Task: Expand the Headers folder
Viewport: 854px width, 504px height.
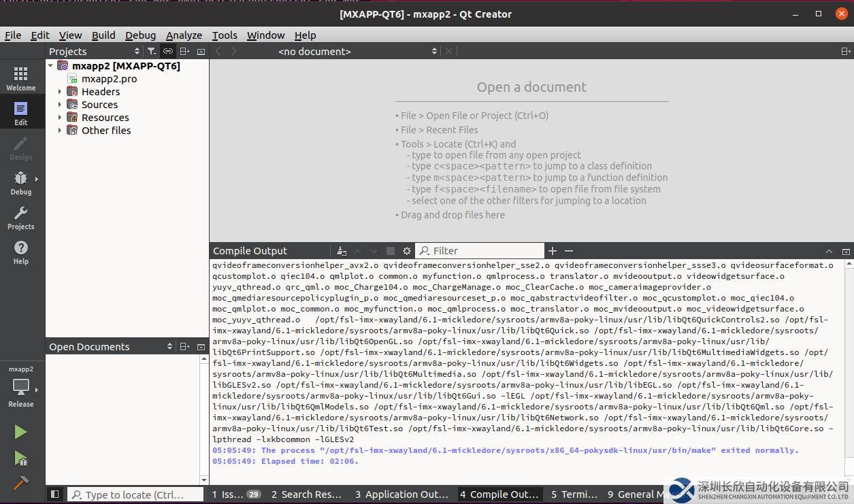Action: click(60, 92)
